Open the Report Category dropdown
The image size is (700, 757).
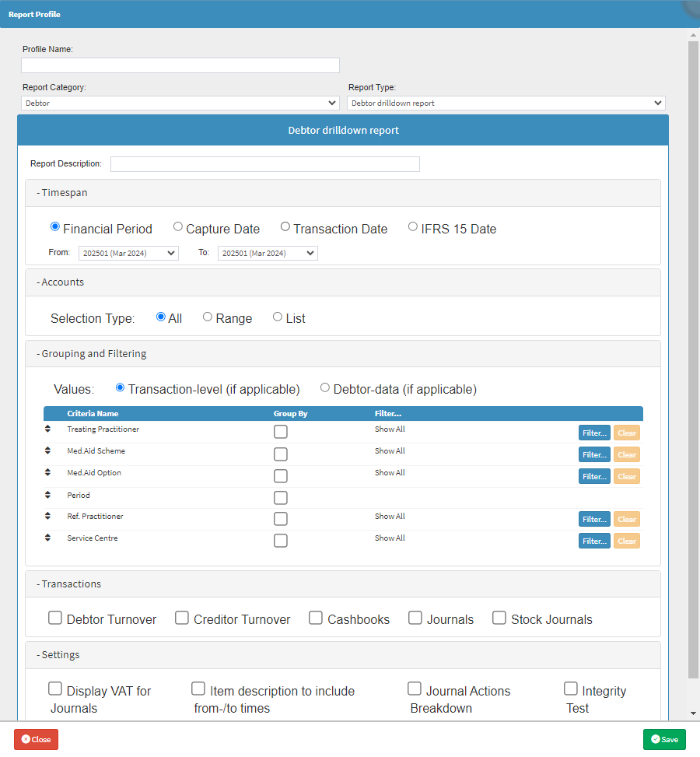point(180,103)
